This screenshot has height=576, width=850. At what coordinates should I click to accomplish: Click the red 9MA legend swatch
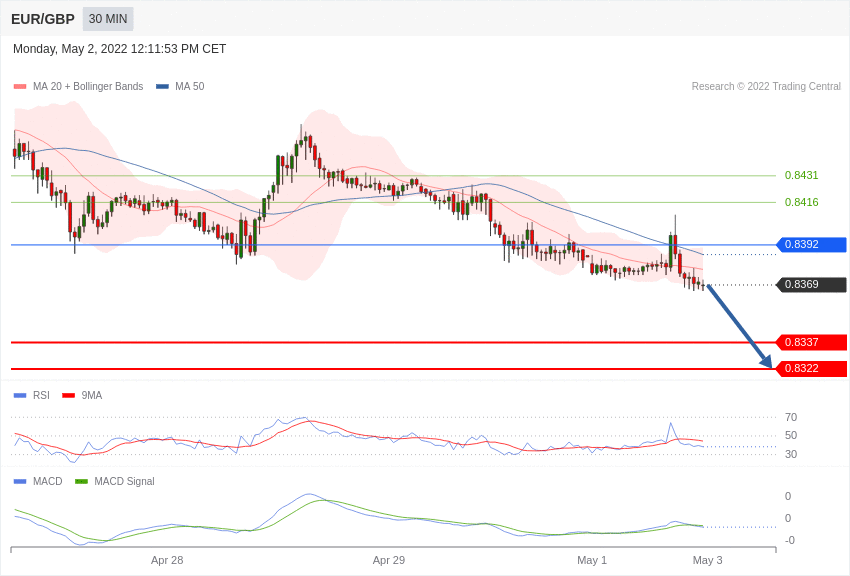[69, 396]
